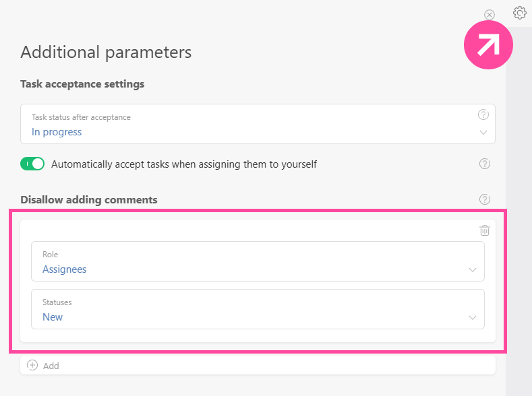
Task: Expand Task status dropdown chevron
Action: 483,133
